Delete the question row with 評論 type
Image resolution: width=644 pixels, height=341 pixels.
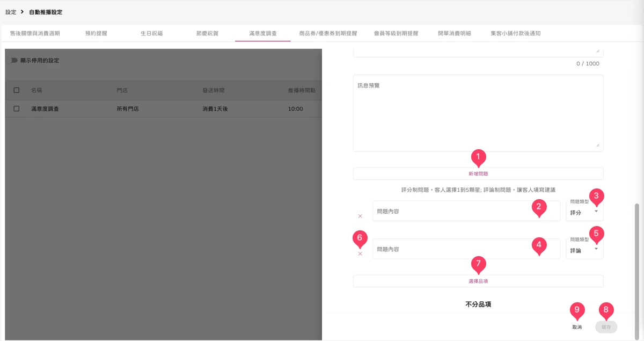pyautogui.click(x=360, y=253)
